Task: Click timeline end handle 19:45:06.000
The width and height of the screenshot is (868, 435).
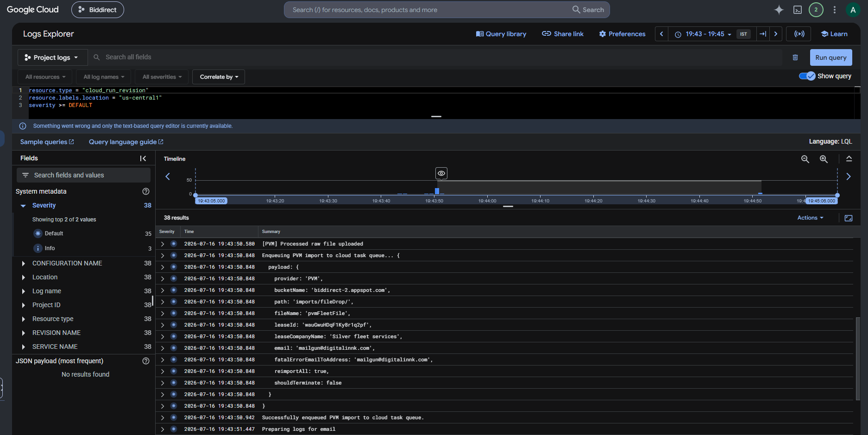Action: coord(822,201)
